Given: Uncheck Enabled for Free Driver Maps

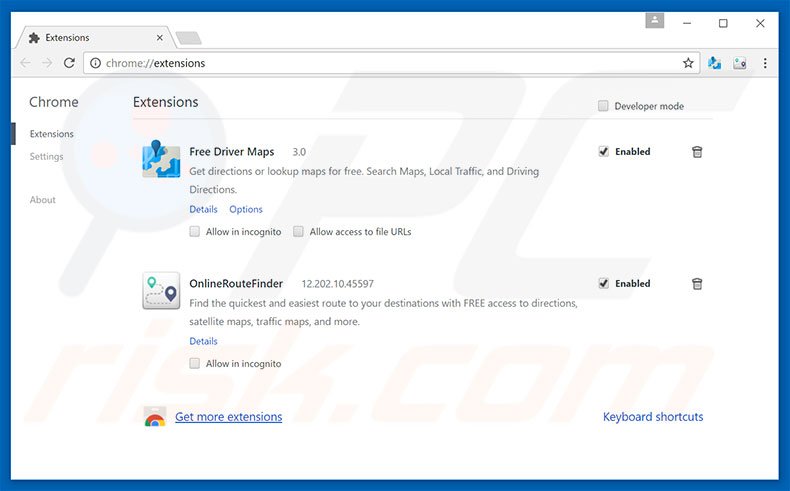Looking at the screenshot, I should coord(603,152).
